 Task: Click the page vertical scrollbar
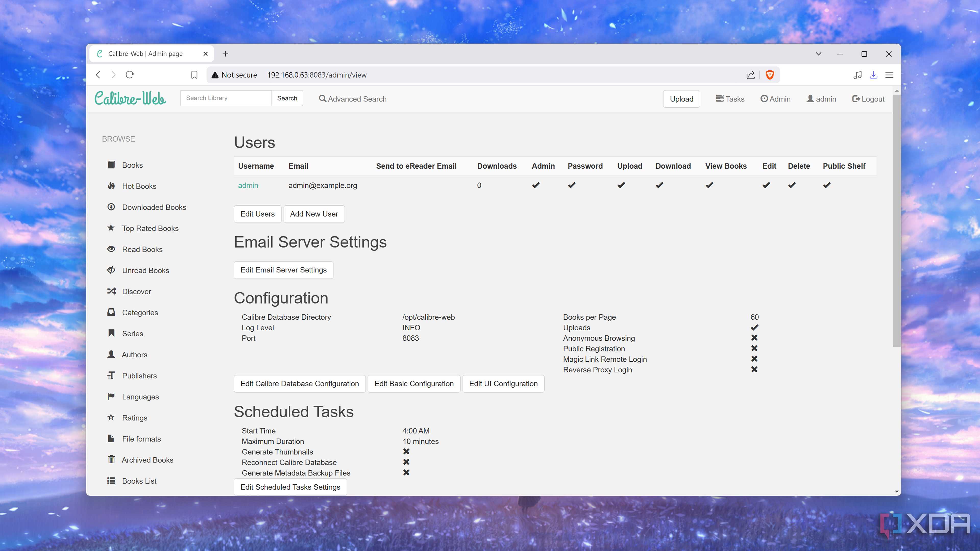pyautogui.click(x=897, y=221)
